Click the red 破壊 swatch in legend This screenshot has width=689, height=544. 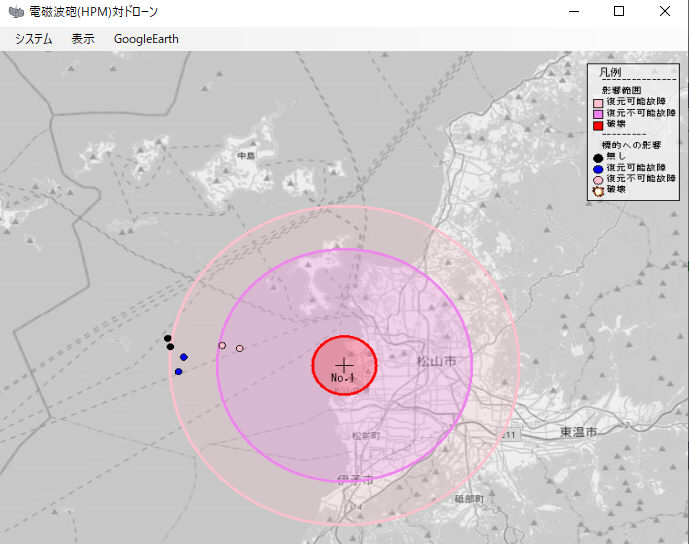point(598,125)
